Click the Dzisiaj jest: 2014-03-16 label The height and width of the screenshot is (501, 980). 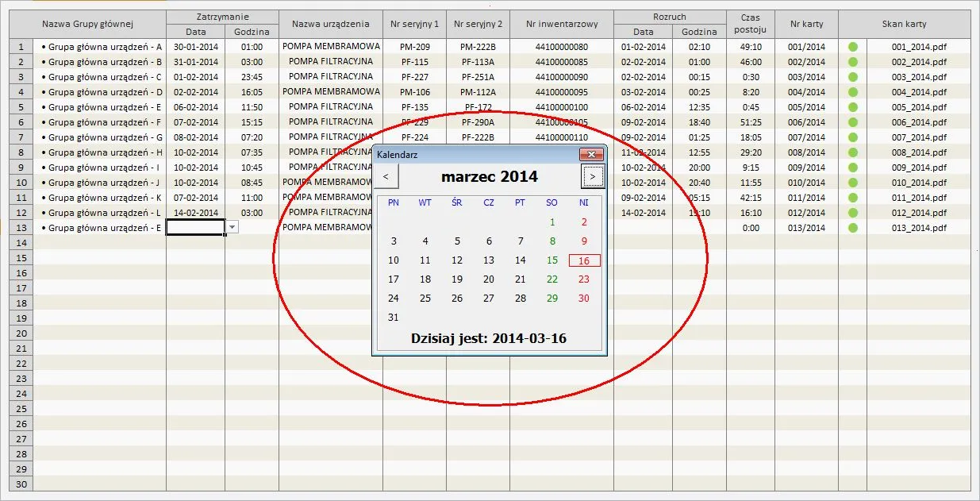[489, 337]
